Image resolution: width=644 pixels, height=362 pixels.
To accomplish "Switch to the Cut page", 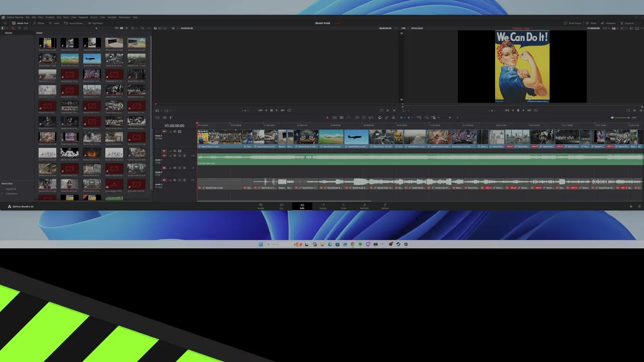I will 281,206.
